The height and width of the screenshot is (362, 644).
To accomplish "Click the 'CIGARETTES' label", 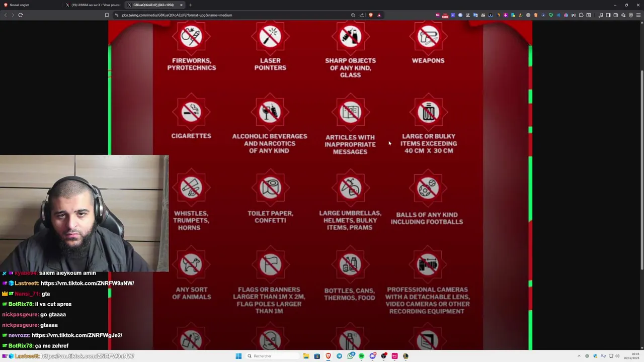I will (191, 136).
